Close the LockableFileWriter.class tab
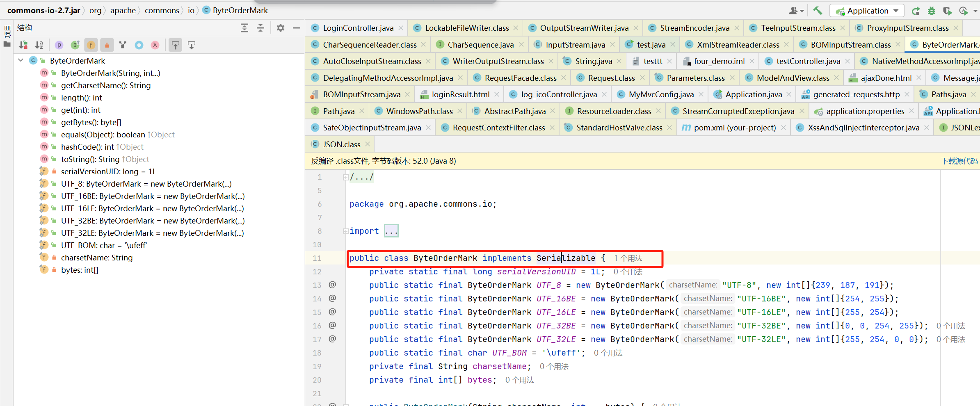The image size is (980, 406). [516, 28]
